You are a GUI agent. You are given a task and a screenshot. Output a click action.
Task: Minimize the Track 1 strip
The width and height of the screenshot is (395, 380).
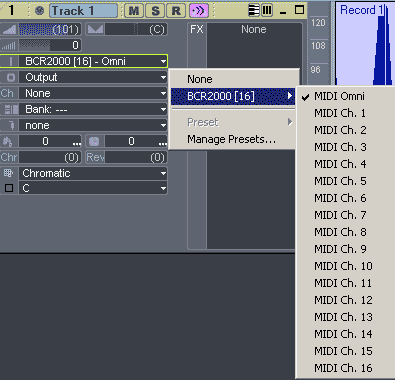click(x=283, y=12)
